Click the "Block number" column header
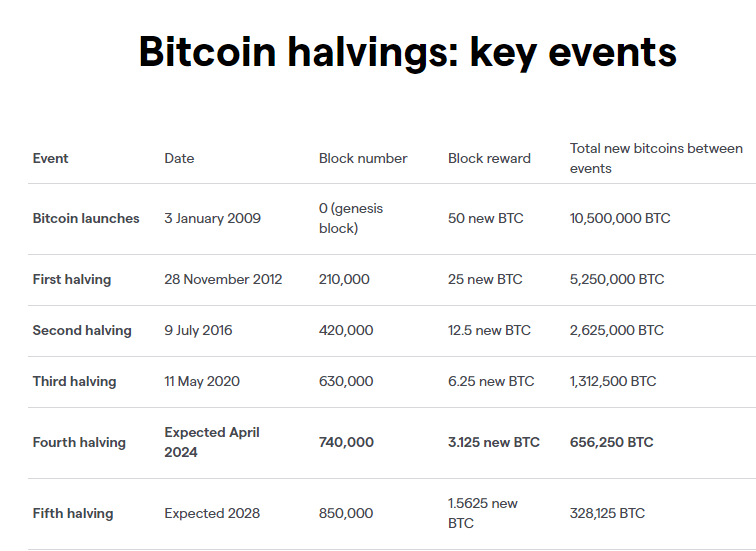756x551 pixels. [363, 158]
